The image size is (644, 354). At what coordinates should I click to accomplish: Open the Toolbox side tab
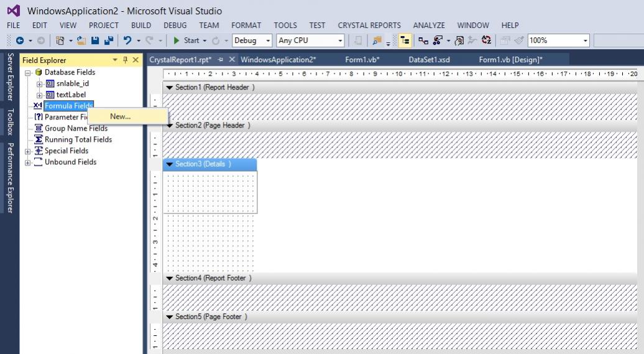click(x=10, y=122)
